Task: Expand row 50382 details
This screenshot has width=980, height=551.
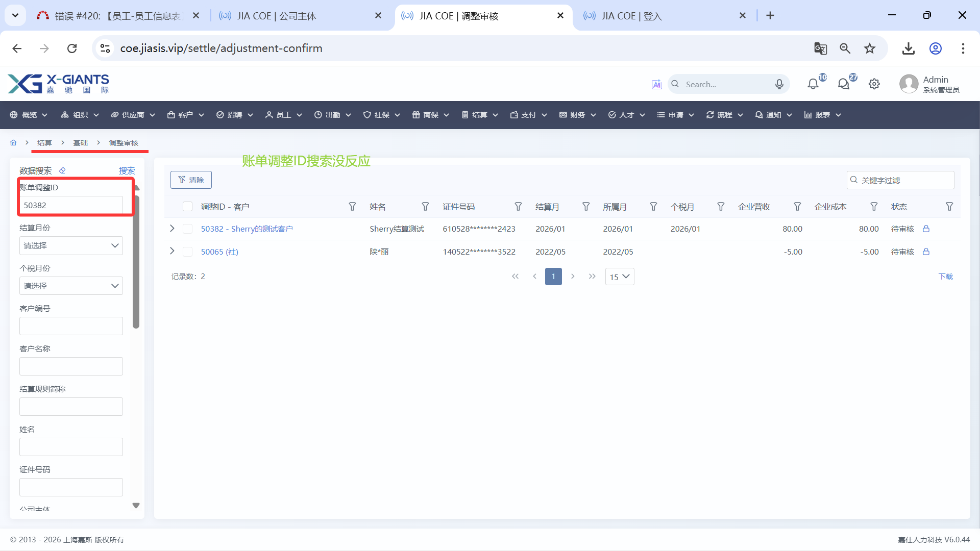Action: click(172, 229)
